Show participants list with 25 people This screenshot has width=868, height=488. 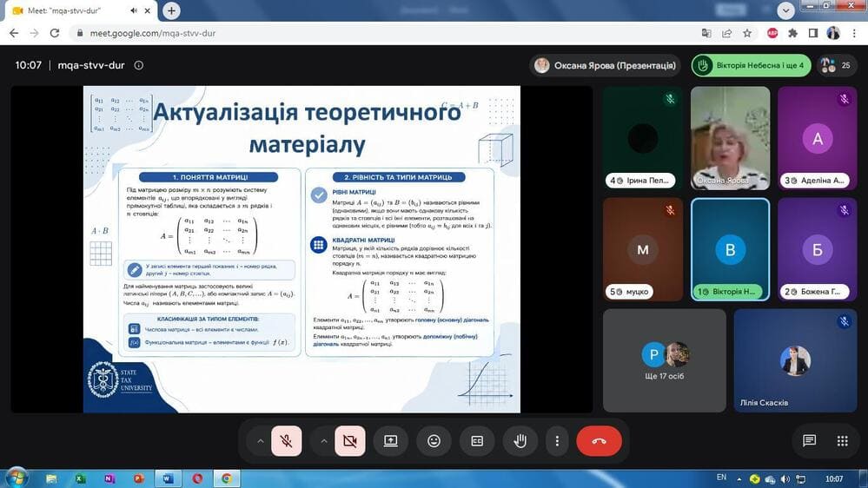point(837,65)
